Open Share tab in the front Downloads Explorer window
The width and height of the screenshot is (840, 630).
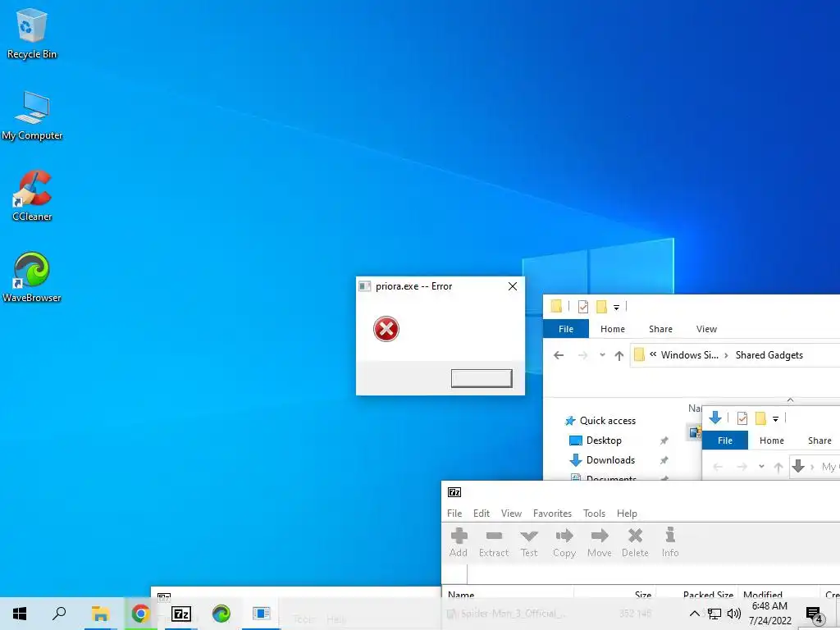point(819,441)
